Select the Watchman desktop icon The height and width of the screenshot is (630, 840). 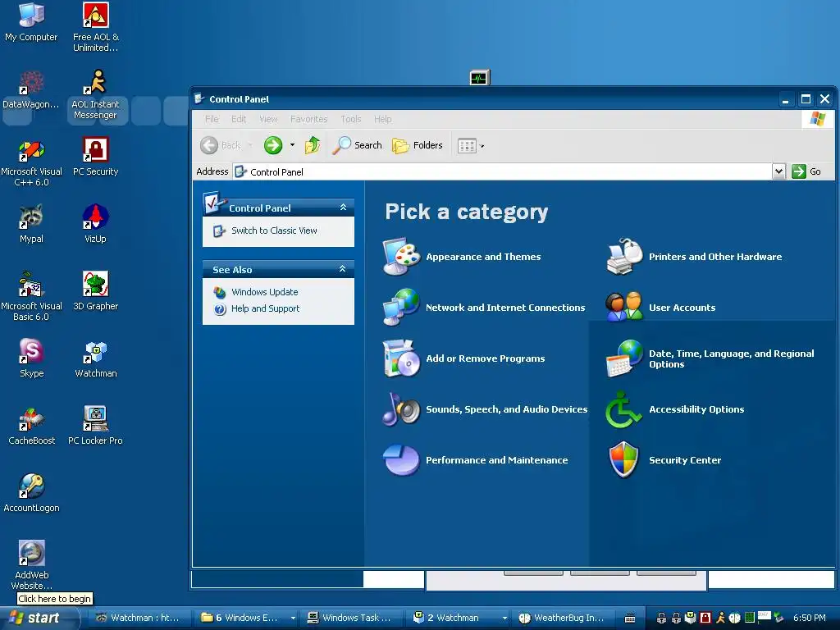pyautogui.click(x=95, y=358)
